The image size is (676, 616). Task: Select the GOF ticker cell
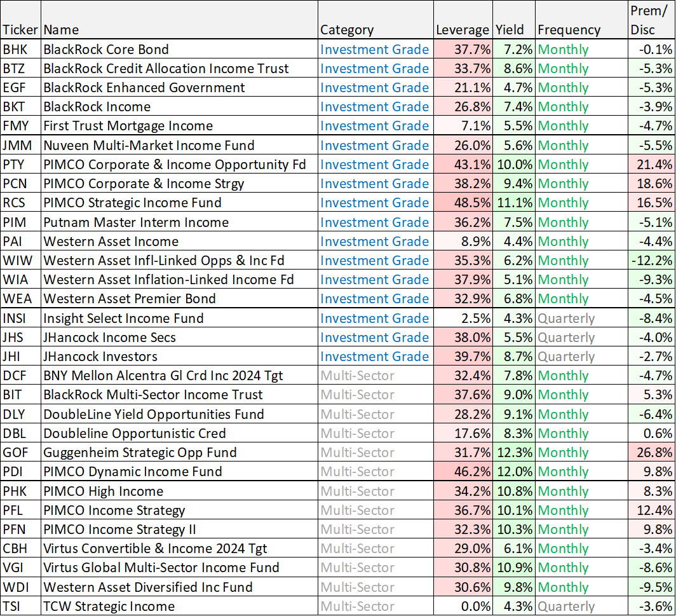[20, 452]
